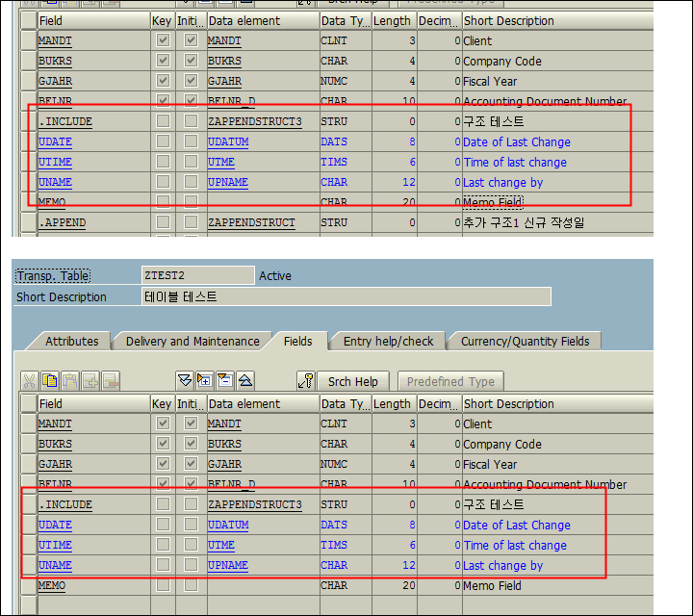Toggle Key checkbox for MEMO in lower list
Viewport: 693px width, 616px height.
coord(163,585)
